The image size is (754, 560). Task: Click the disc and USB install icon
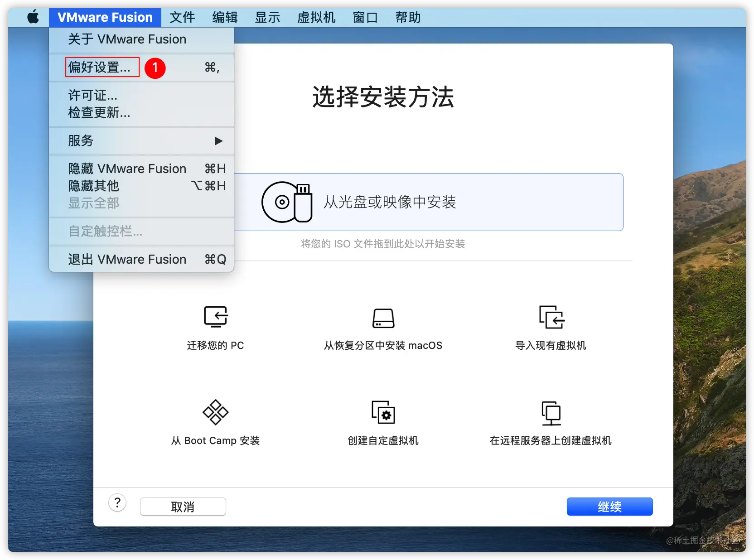(287, 202)
